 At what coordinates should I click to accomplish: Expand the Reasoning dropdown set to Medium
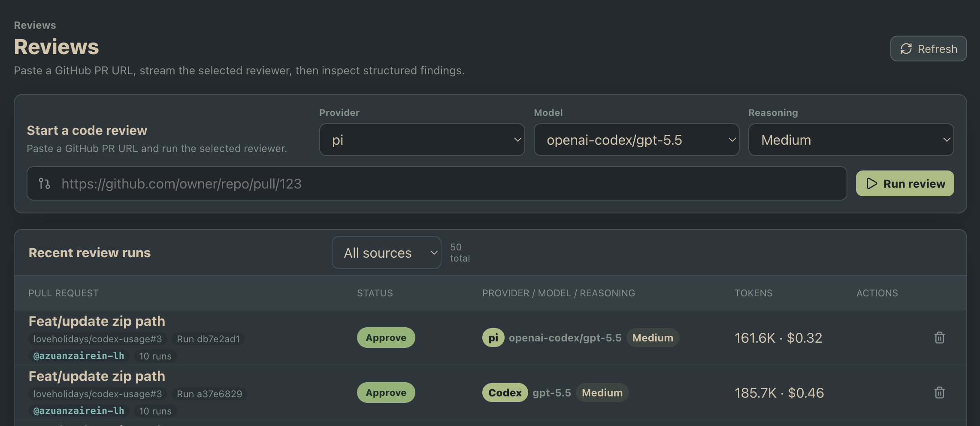(x=851, y=140)
